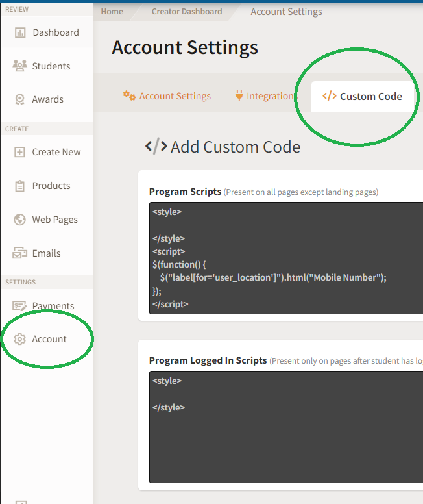Open Dashboard in the sidebar
The width and height of the screenshot is (423, 504).
(x=47, y=32)
